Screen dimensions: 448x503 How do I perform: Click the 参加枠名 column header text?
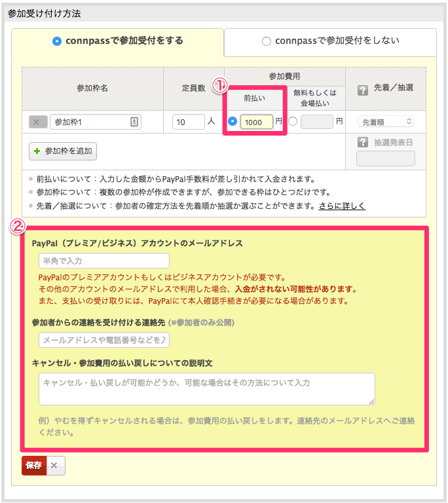click(92, 88)
